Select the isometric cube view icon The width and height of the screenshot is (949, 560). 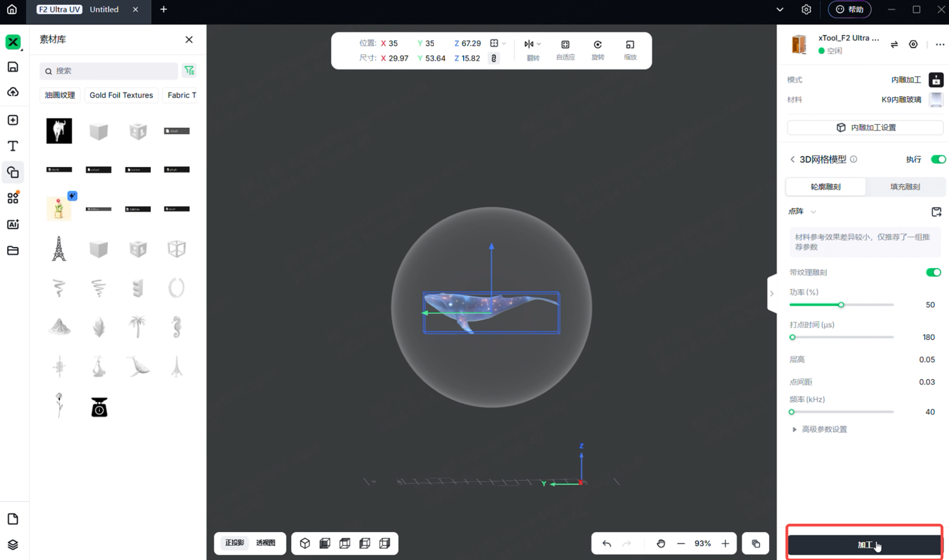[x=305, y=543]
